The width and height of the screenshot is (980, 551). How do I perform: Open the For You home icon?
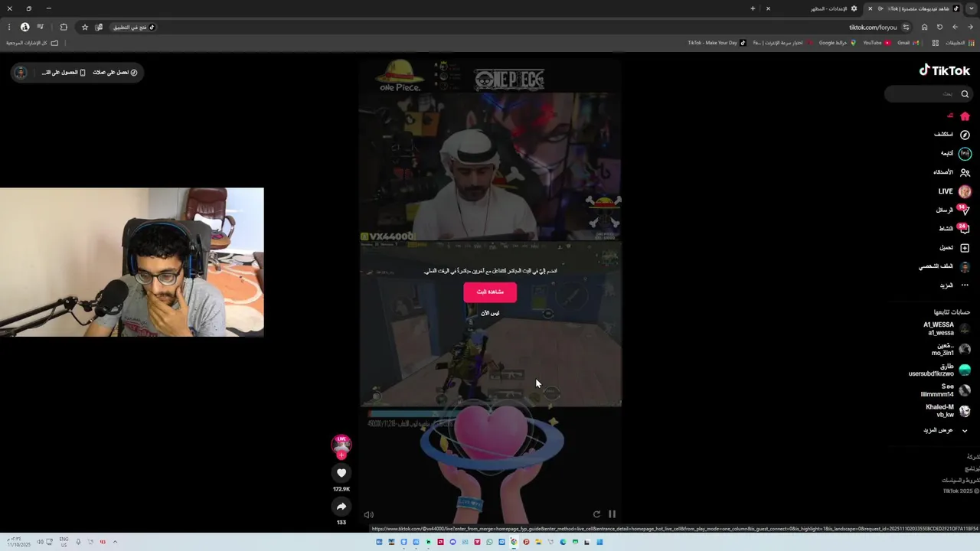click(965, 116)
